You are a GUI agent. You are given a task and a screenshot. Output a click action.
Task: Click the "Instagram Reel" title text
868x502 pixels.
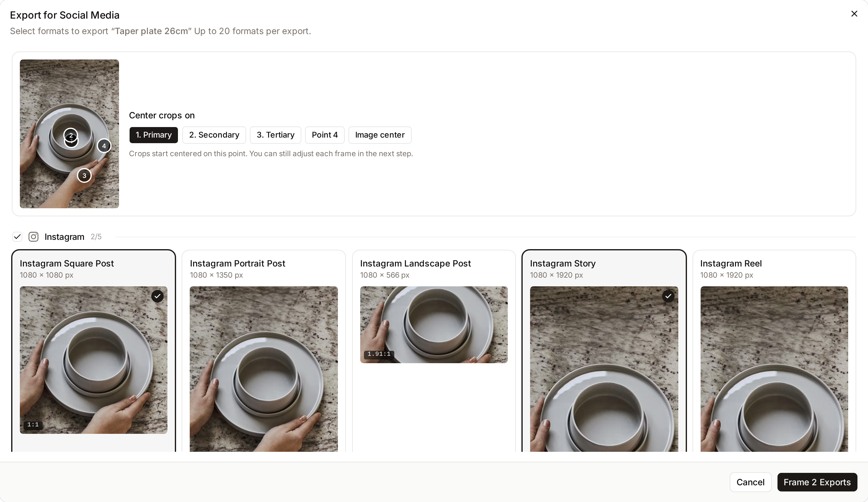pos(731,263)
